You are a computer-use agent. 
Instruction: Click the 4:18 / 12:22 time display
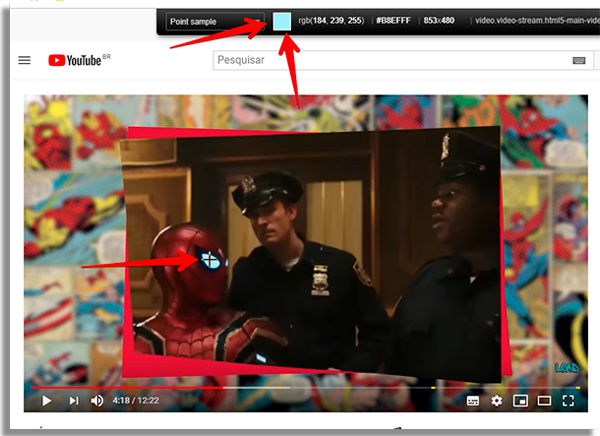point(135,400)
